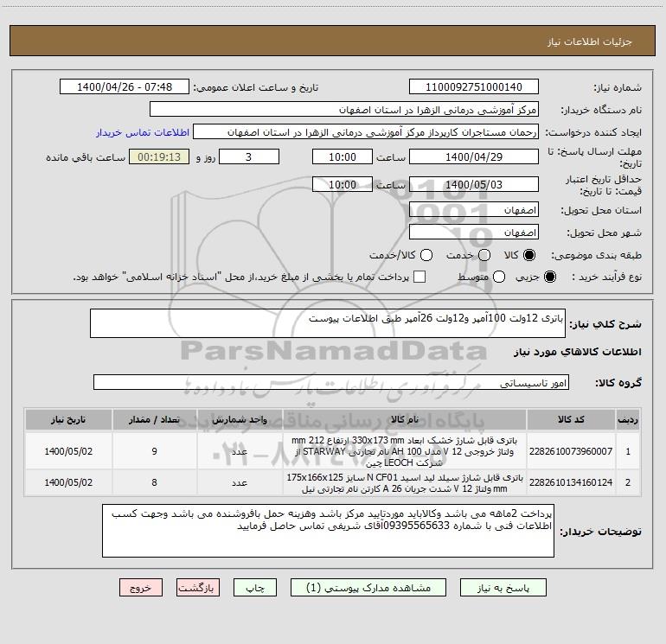This screenshot has height=644, width=666.
Task: Click the شهر محل تحویل field
Action: pos(474,233)
